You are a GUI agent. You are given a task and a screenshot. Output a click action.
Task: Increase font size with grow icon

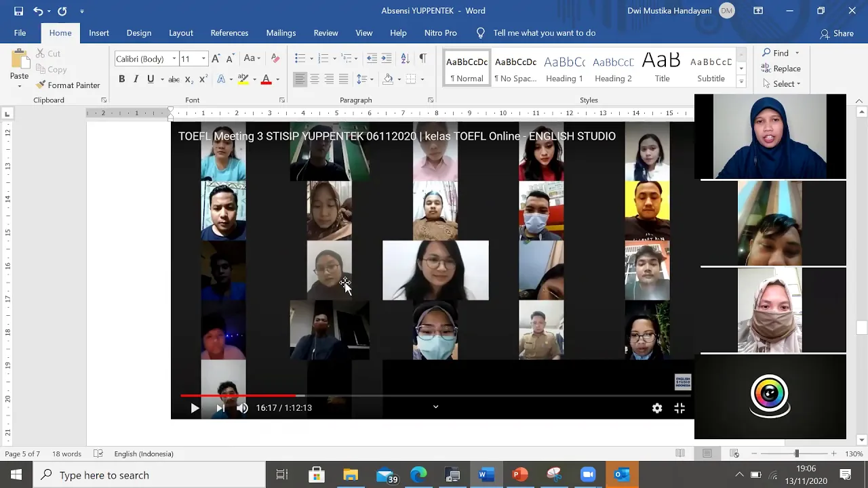(x=216, y=58)
